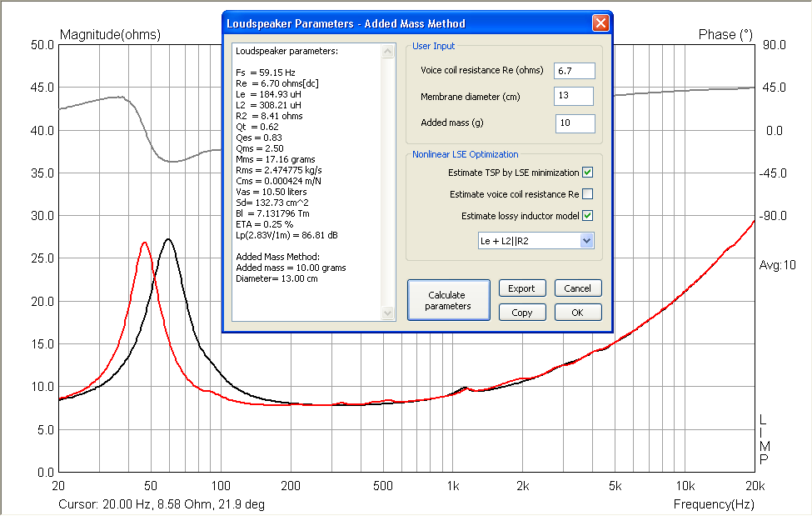
Task: Click the scroll up arrow in parameters list
Action: click(x=388, y=52)
